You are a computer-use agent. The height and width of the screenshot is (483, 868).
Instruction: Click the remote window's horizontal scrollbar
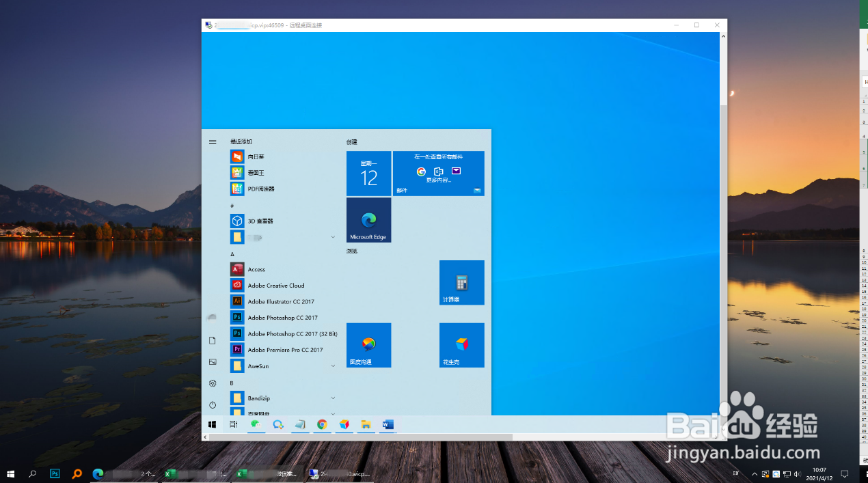[361, 437]
